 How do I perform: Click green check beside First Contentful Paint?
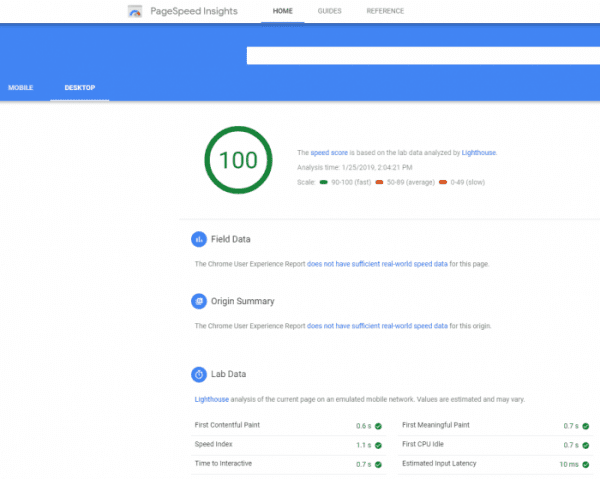(x=378, y=426)
